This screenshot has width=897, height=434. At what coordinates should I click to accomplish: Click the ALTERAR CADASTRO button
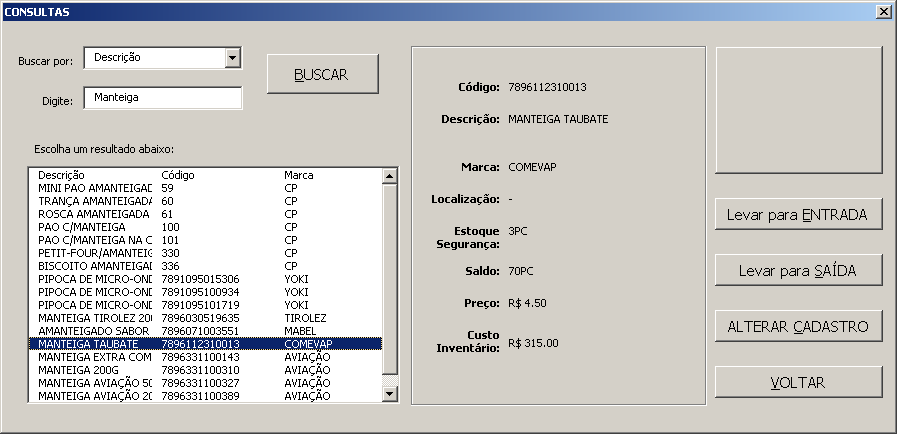tap(798, 326)
